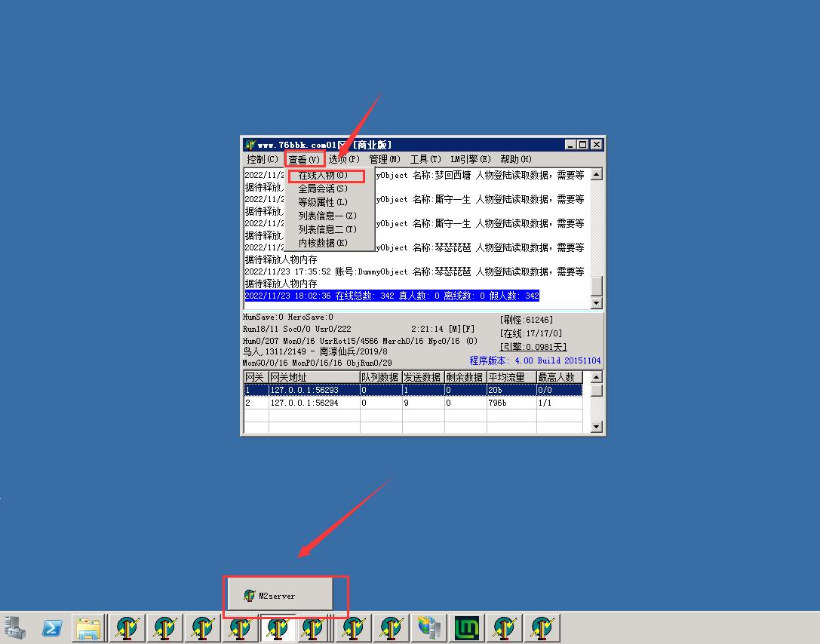The width and height of the screenshot is (820, 644).
Task: Click the MonG0/0/16 MonP0/16/16 ObjRun0/29 line
Action: [x=317, y=363]
